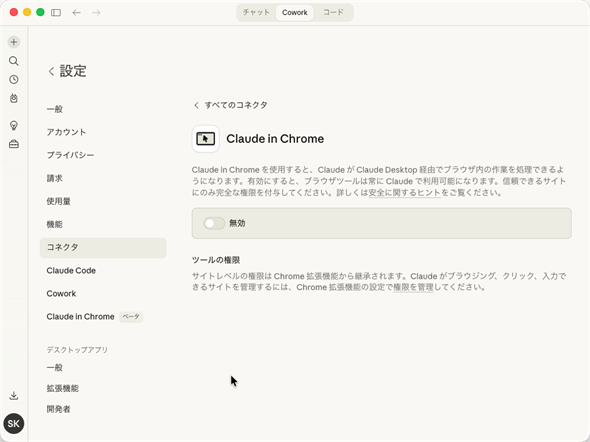Open the 拡張機能 settings section
590x442 pixels.
tap(103, 388)
